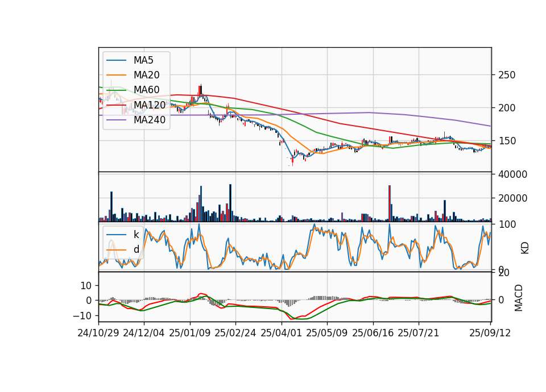546x392 pixels.
Task: Click the 25/05/09 date label
Action: [x=327, y=333]
